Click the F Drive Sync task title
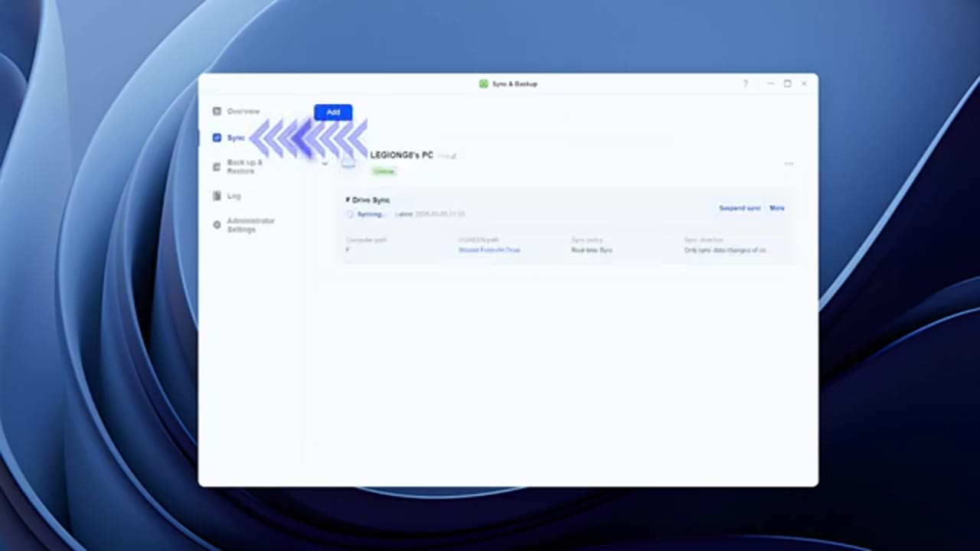Viewport: 980px width, 551px height. [367, 200]
